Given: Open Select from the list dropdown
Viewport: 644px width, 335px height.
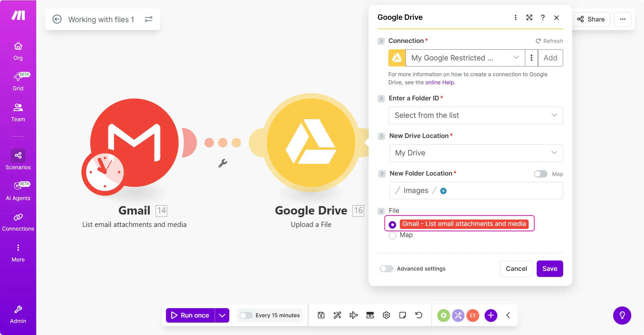Looking at the screenshot, I should 476,115.
